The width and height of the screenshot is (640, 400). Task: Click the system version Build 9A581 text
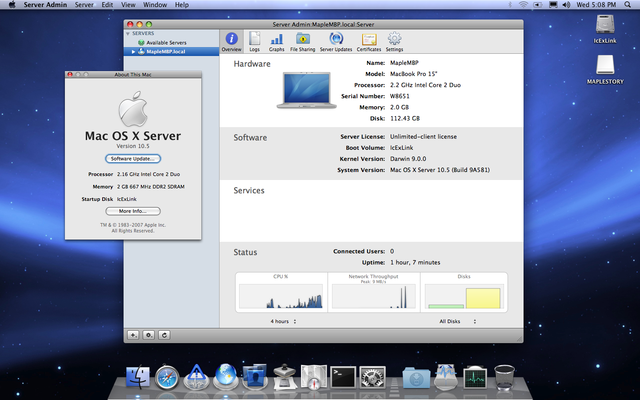click(x=440, y=170)
